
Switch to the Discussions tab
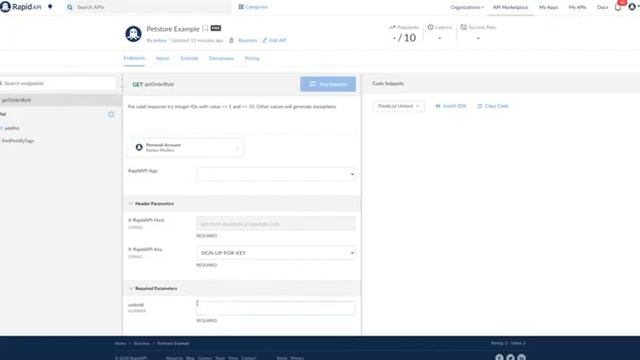[x=221, y=59]
